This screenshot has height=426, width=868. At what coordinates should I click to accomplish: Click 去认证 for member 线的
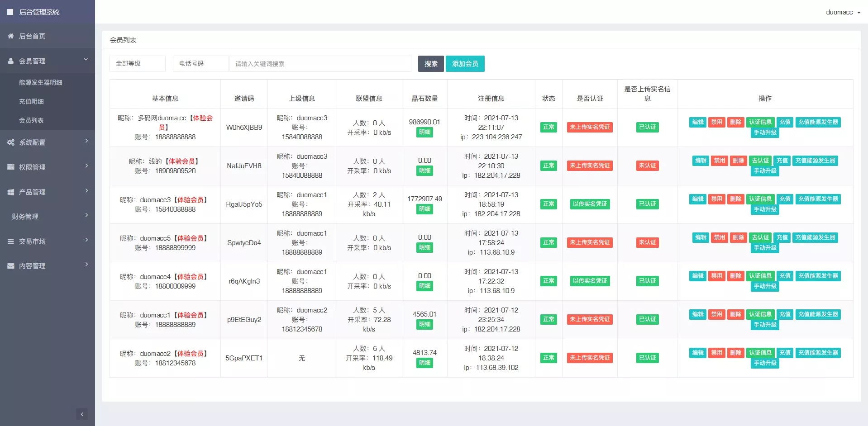click(760, 161)
